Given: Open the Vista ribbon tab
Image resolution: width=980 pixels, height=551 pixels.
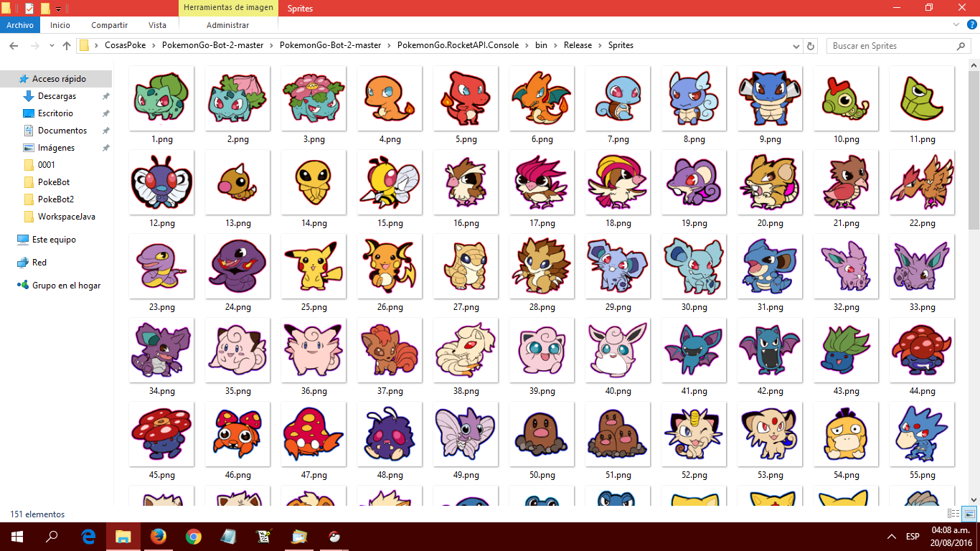Looking at the screenshot, I should point(157,25).
